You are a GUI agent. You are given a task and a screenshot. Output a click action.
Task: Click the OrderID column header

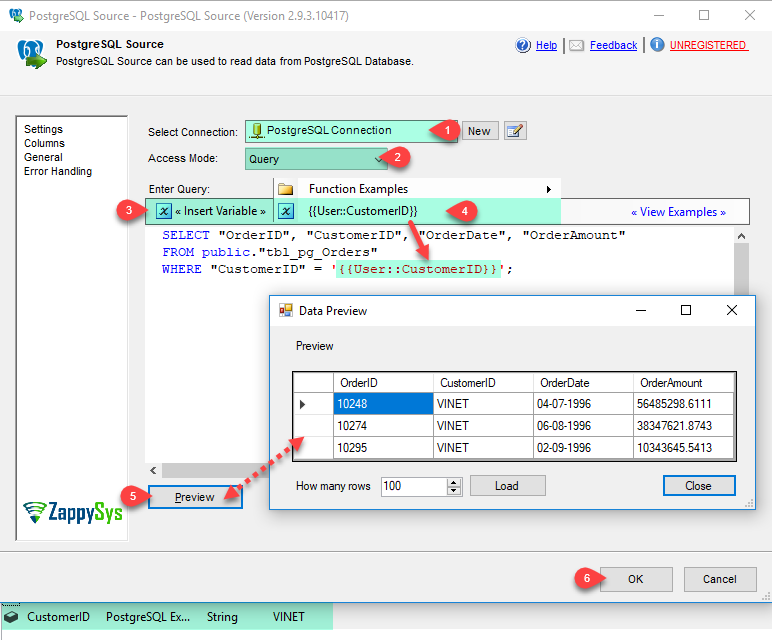(383, 383)
